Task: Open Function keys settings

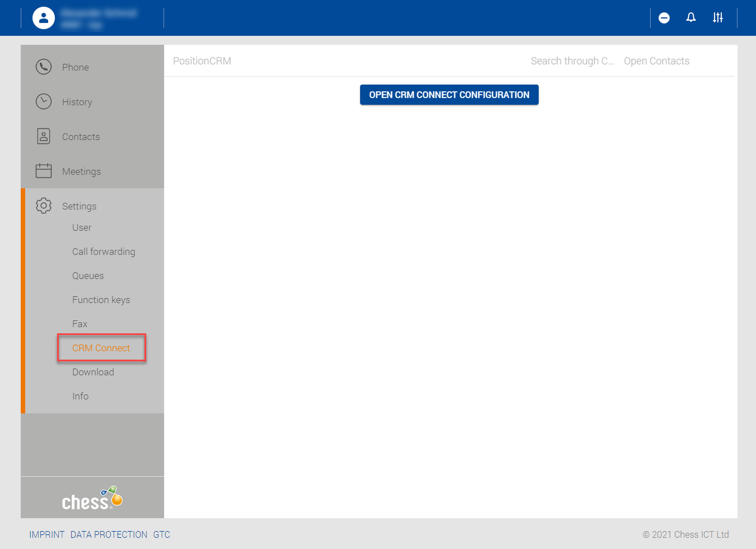Action: [x=101, y=300]
